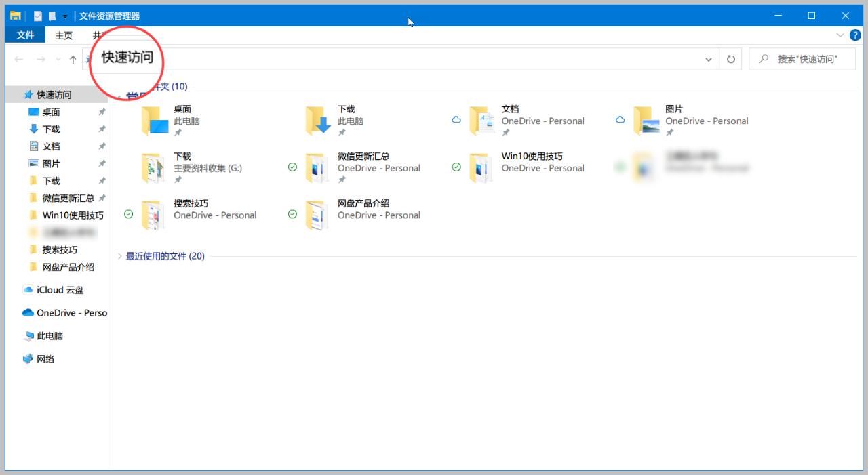Open iCloud 云盘 in the sidebar
868x475 pixels.
point(60,290)
